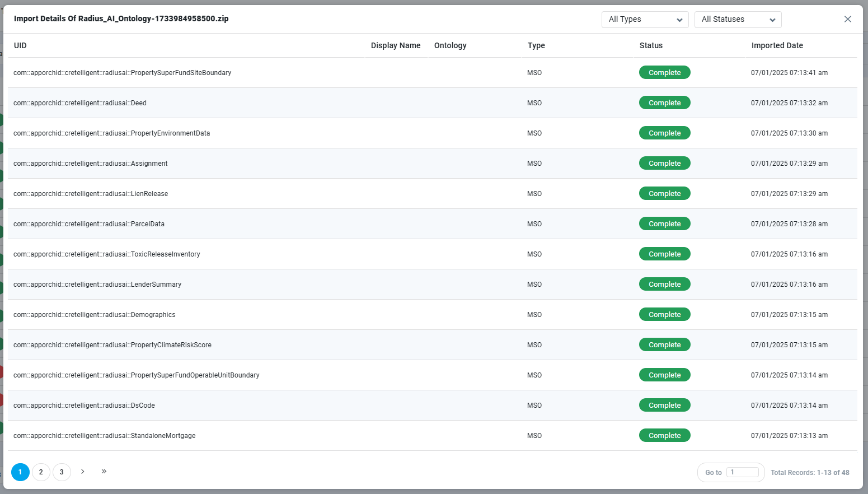
Task: Click the Type column header
Action: (x=536, y=45)
